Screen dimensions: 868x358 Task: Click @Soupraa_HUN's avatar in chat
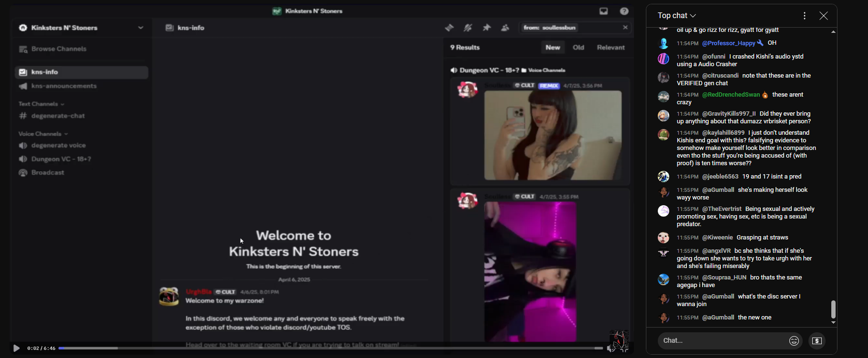[x=664, y=279]
